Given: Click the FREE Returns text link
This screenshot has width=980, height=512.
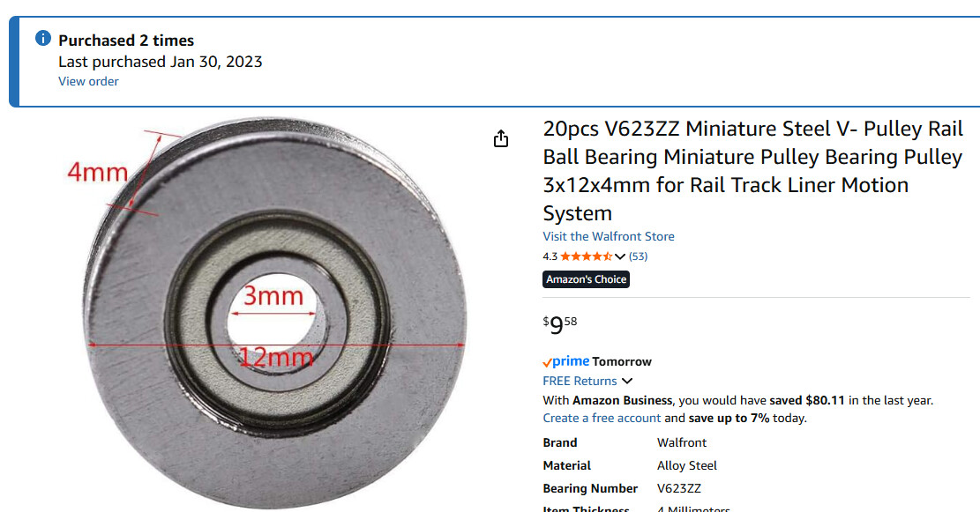Looking at the screenshot, I should coord(580,381).
